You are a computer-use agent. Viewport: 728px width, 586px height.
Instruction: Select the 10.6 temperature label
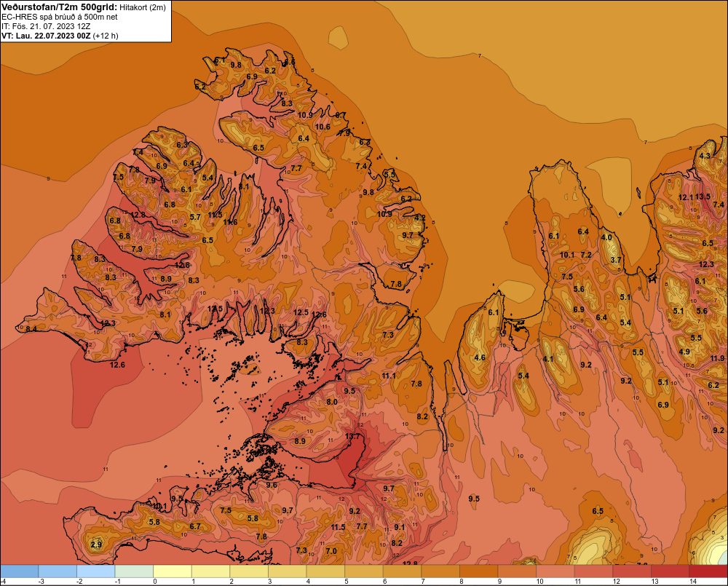coord(323,127)
